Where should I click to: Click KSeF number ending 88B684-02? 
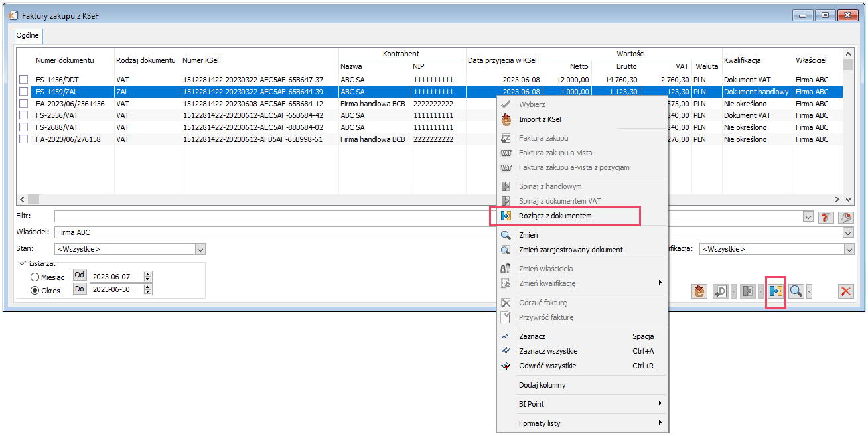coord(253,127)
